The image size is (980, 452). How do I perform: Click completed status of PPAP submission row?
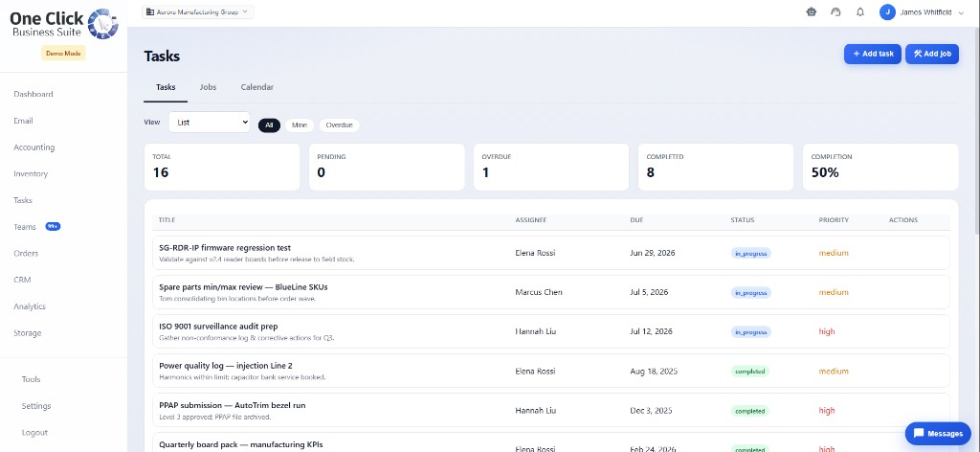coord(750,411)
